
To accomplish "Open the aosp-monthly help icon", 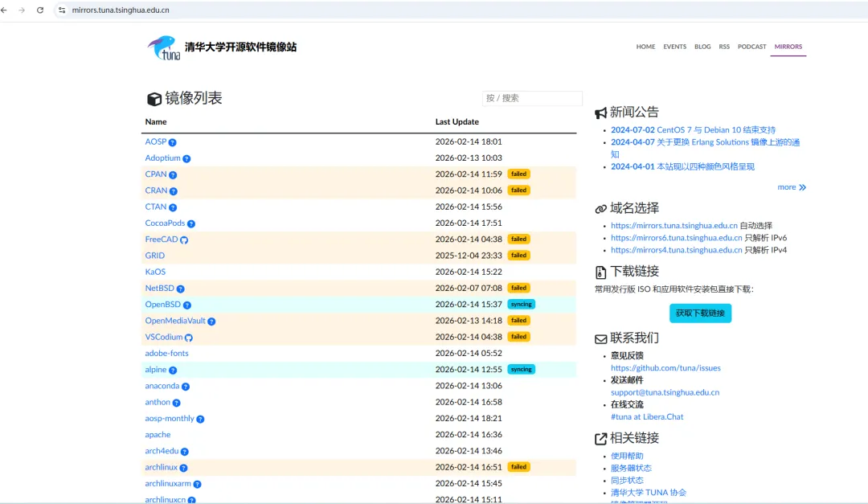I will (200, 420).
